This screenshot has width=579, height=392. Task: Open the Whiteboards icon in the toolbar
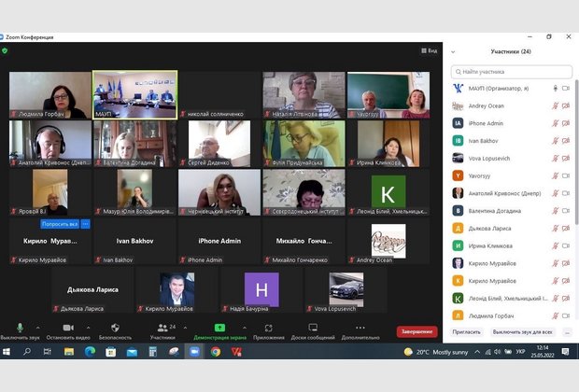coord(311,327)
